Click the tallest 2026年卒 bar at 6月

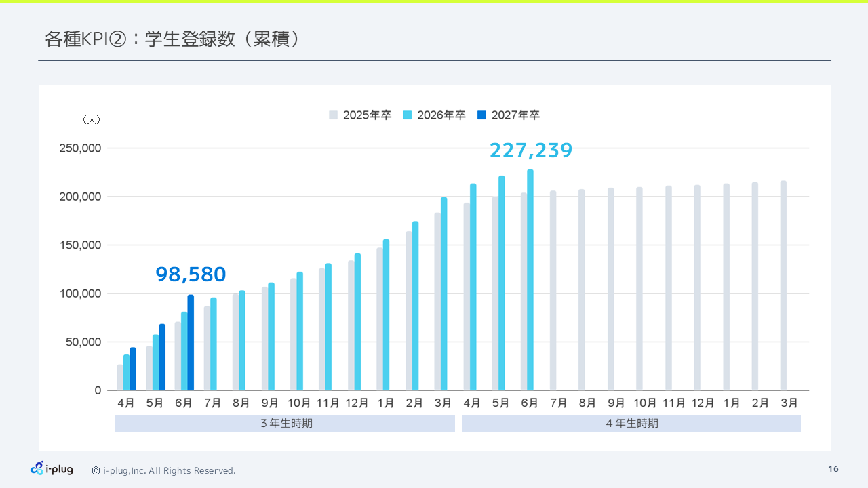point(530,278)
